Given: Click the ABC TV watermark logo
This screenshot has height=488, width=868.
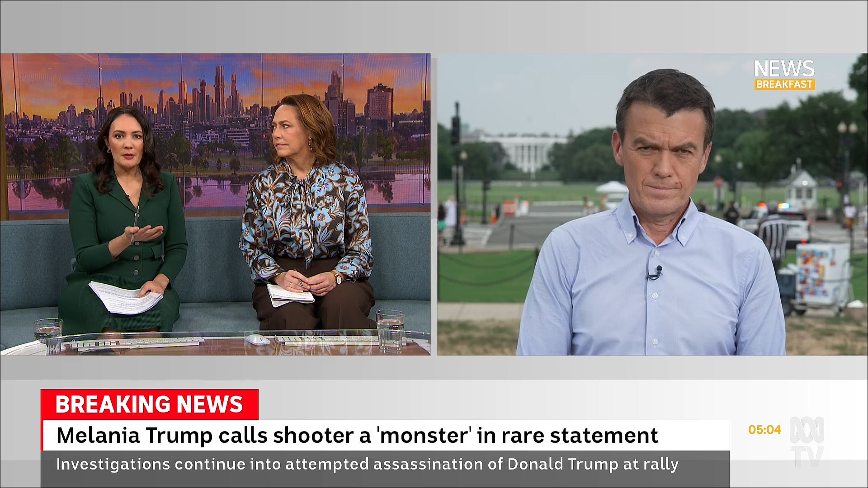Looking at the screenshot, I should tap(807, 441).
